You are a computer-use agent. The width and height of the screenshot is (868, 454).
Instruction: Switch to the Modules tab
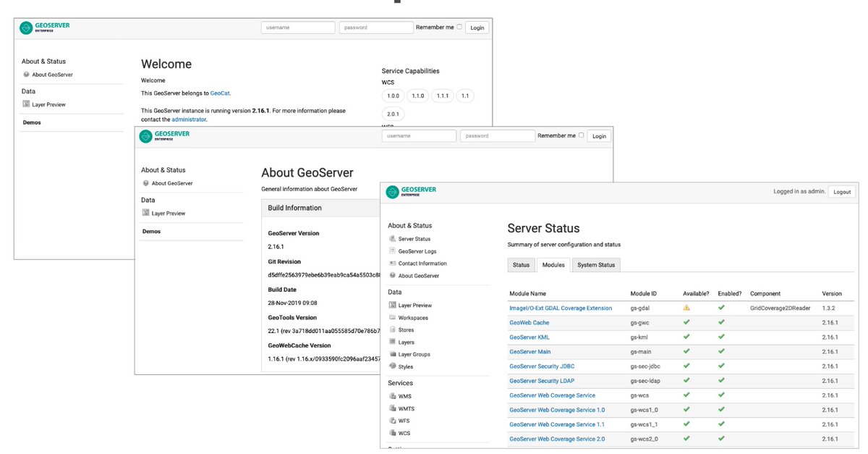click(553, 265)
